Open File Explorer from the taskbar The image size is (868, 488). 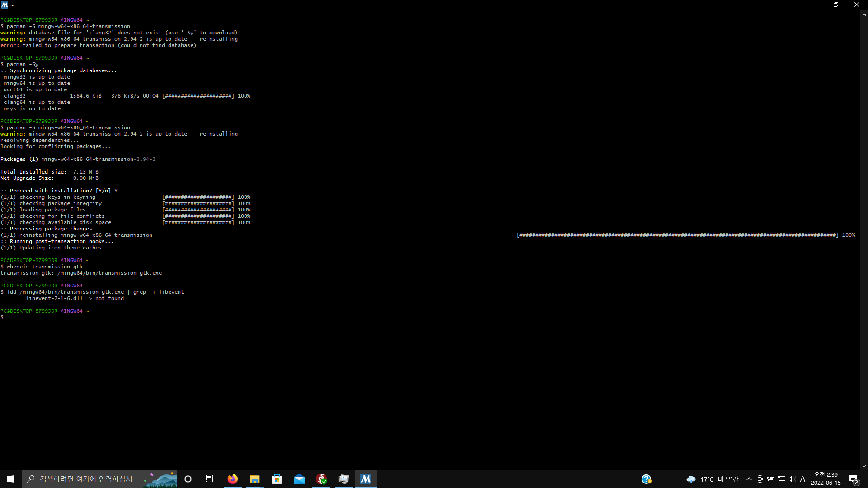pos(255,479)
